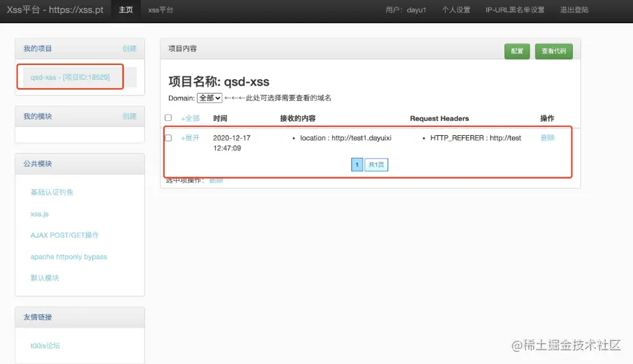The height and width of the screenshot is (364, 633).
Task: Click the Xss平台 - https://xss.pt site title
Action: (55, 10)
